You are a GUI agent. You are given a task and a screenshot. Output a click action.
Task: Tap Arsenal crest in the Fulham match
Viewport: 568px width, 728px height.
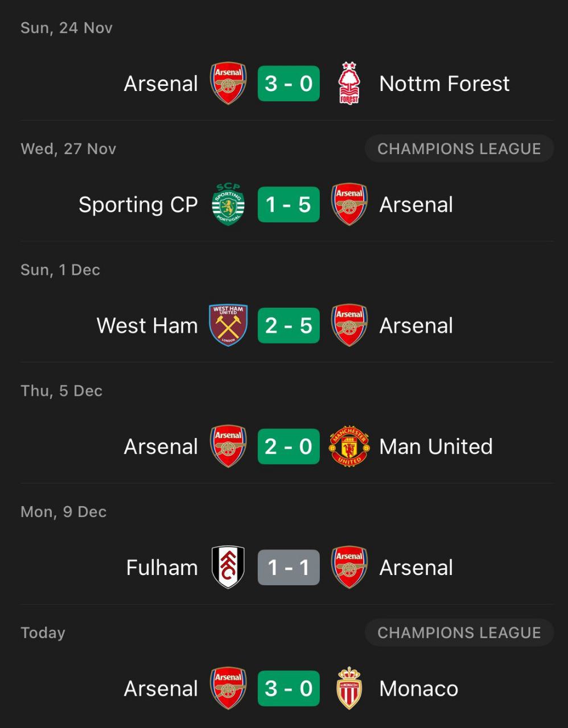tap(349, 568)
